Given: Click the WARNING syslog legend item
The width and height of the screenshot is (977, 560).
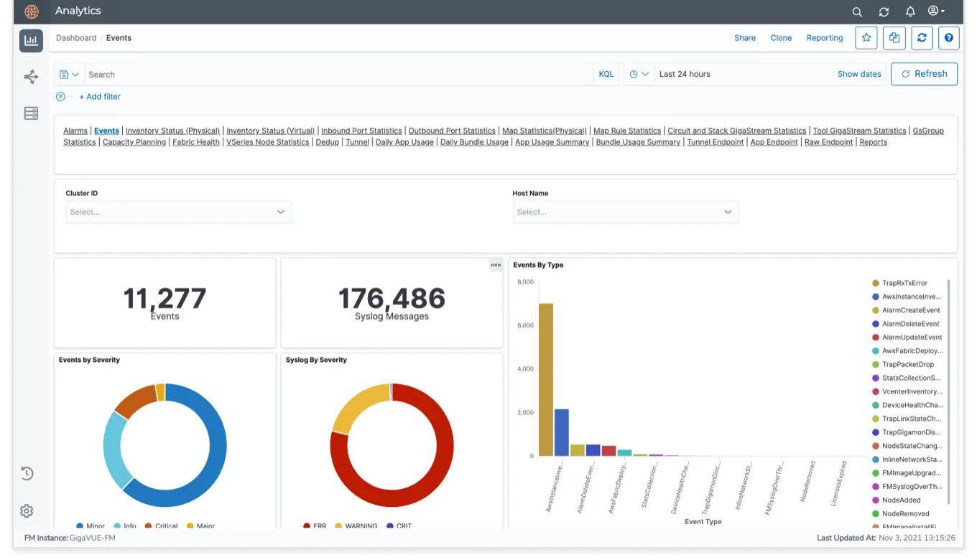Looking at the screenshot, I should (x=356, y=526).
